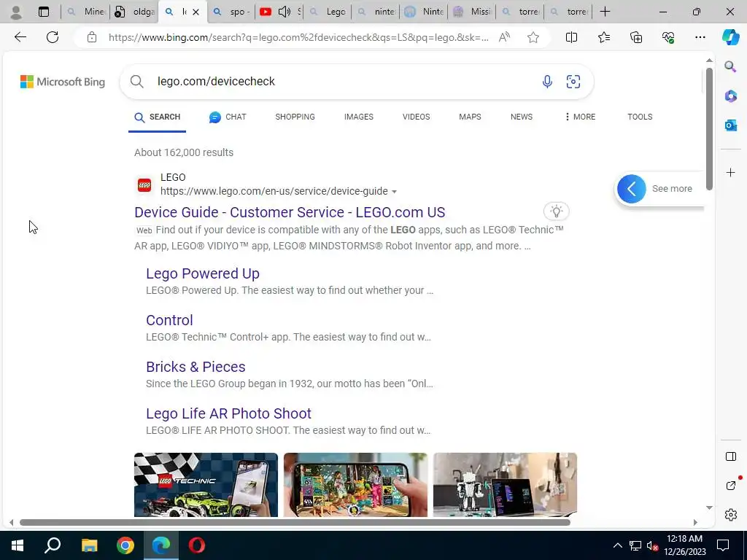Image resolution: width=747 pixels, height=560 pixels.
Task: Close the active lego search tab
Action: (196, 12)
